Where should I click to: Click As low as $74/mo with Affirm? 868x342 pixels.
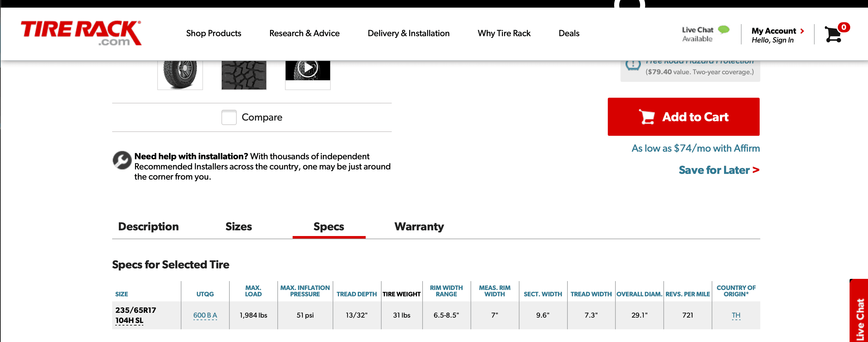(x=695, y=148)
